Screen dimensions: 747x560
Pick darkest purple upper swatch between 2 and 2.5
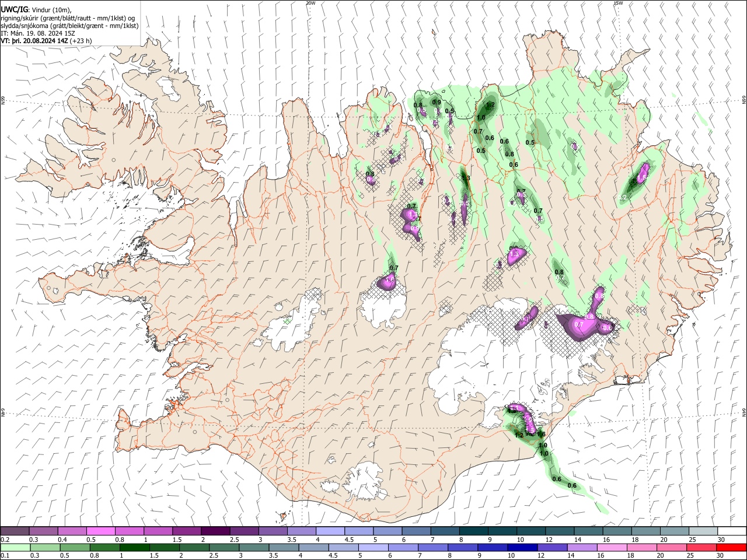point(215,531)
